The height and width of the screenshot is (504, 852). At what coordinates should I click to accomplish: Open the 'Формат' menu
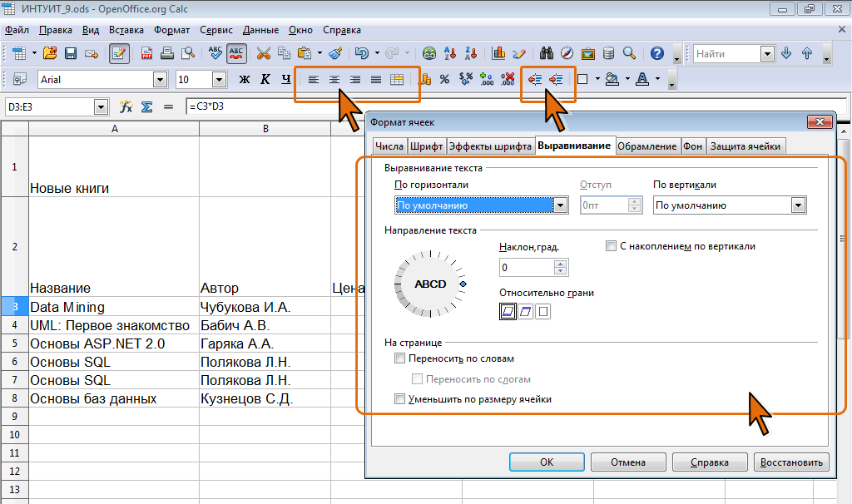click(x=171, y=30)
